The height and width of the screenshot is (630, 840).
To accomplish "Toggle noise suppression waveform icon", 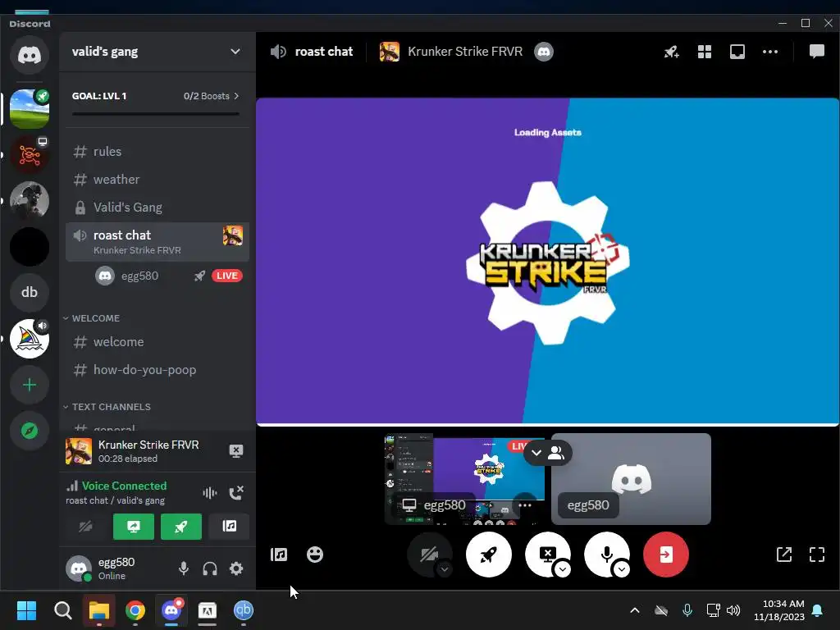I will [x=210, y=493].
